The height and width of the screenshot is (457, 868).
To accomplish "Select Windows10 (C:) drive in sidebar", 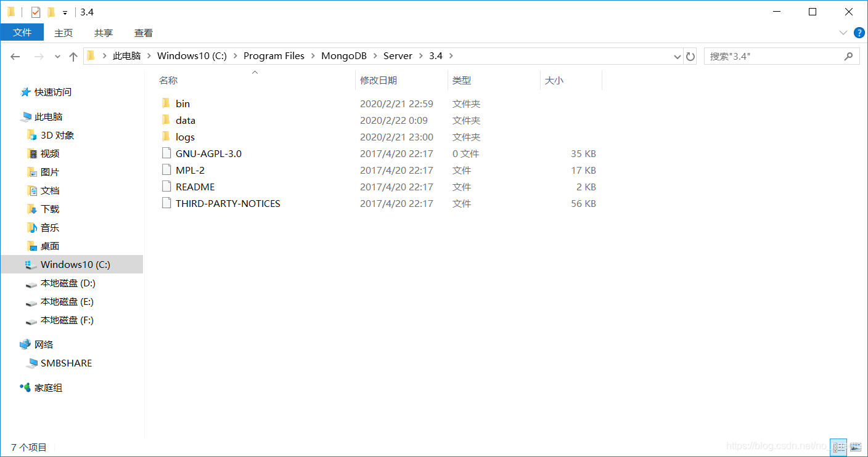I will [72, 265].
